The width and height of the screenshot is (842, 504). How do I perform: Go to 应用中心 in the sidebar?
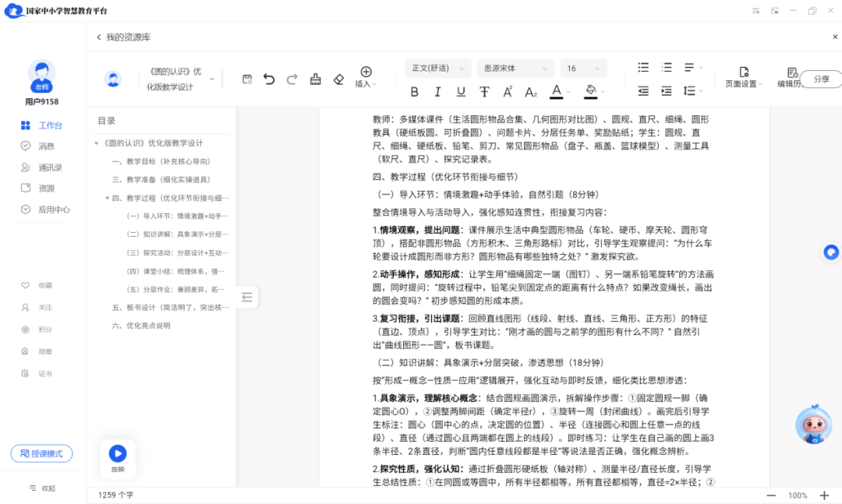(x=54, y=209)
